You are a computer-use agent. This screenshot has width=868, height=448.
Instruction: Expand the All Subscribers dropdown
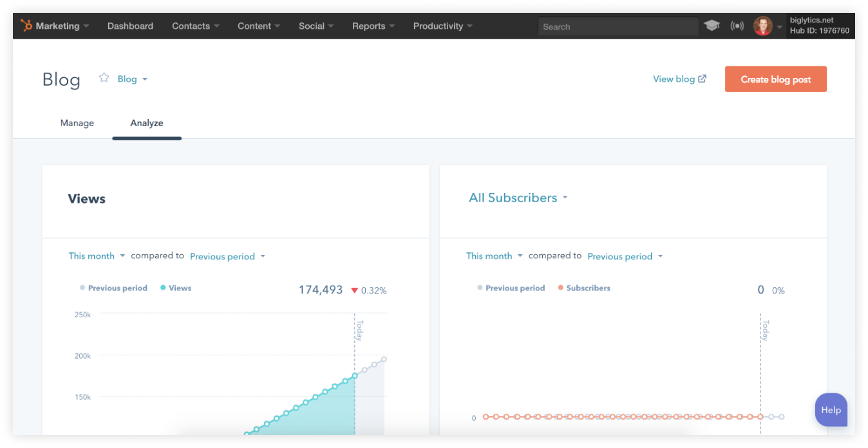pos(518,198)
